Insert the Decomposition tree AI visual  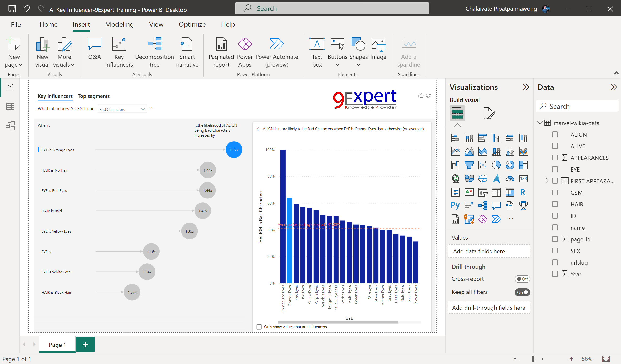155,52
